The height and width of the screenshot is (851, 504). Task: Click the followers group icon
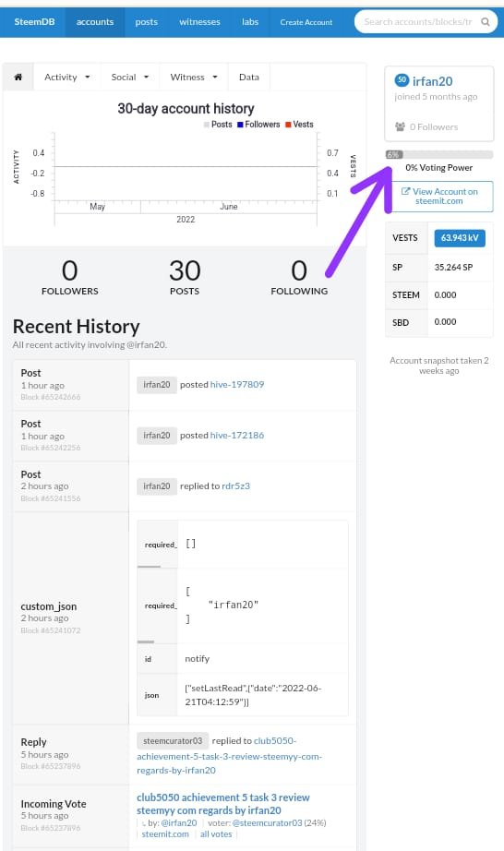coord(400,126)
